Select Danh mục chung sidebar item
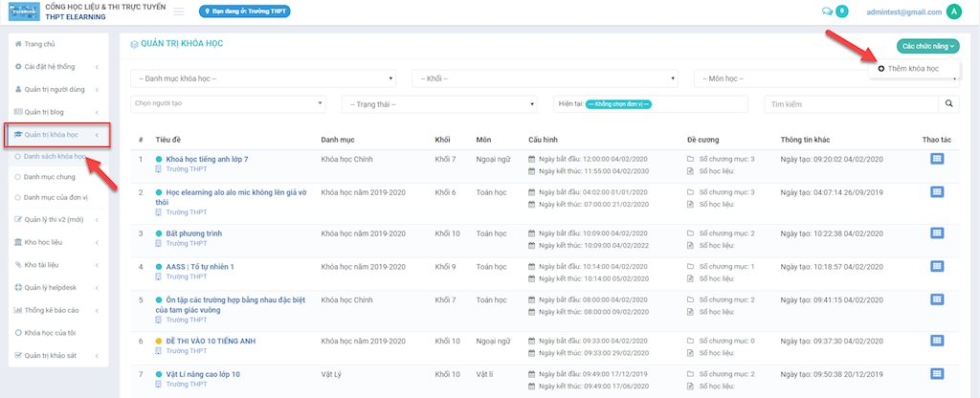 point(52,176)
